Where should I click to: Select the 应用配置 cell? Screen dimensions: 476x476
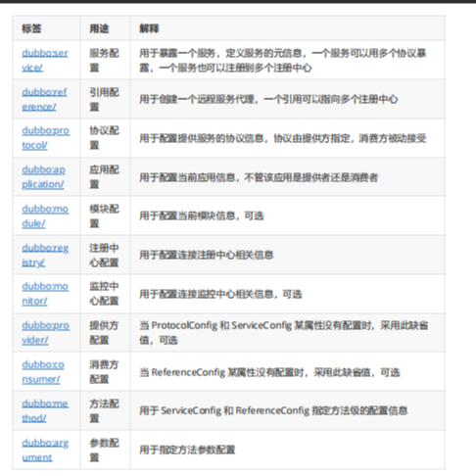104,176
